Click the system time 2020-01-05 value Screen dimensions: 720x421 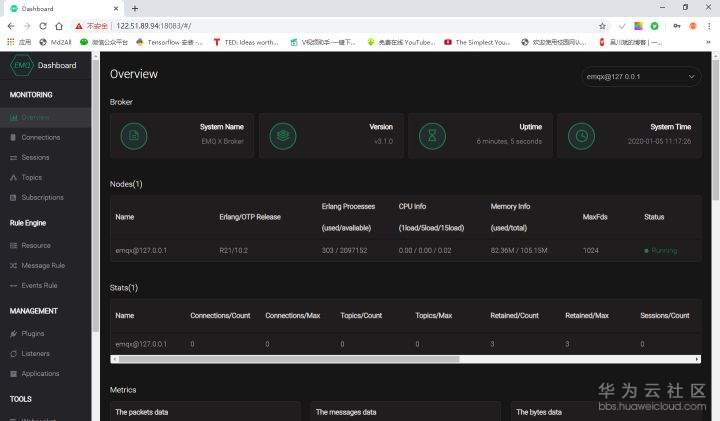(x=659, y=141)
